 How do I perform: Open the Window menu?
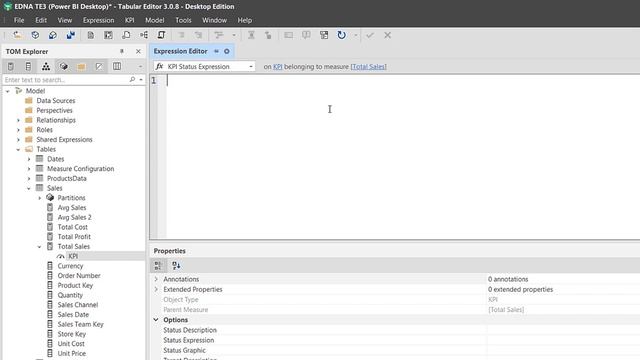click(x=214, y=20)
